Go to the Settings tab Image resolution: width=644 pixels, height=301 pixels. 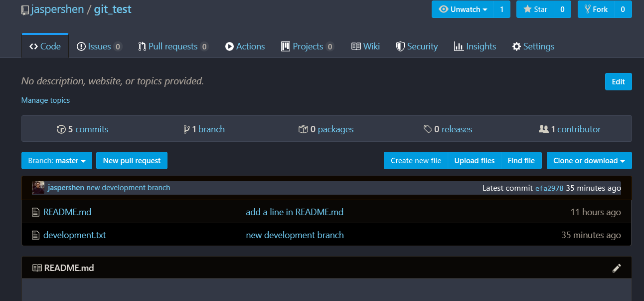[x=533, y=46]
